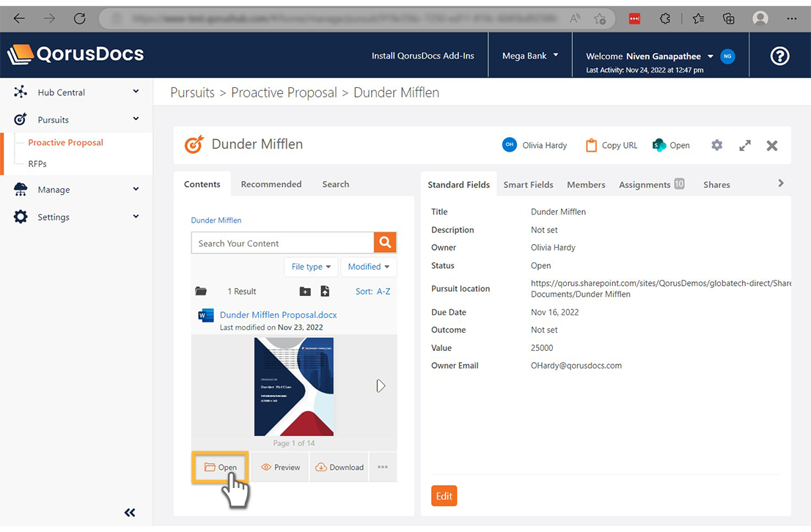This screenshot has width=811, height=532.
Task: Open the red browser extension icon
Action: coord(634,18)
